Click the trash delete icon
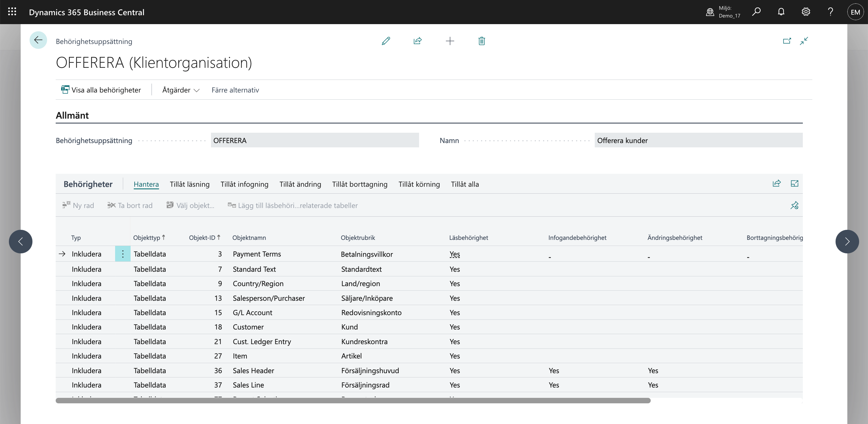This screenshot has height=424, width=868. (482, 41)
